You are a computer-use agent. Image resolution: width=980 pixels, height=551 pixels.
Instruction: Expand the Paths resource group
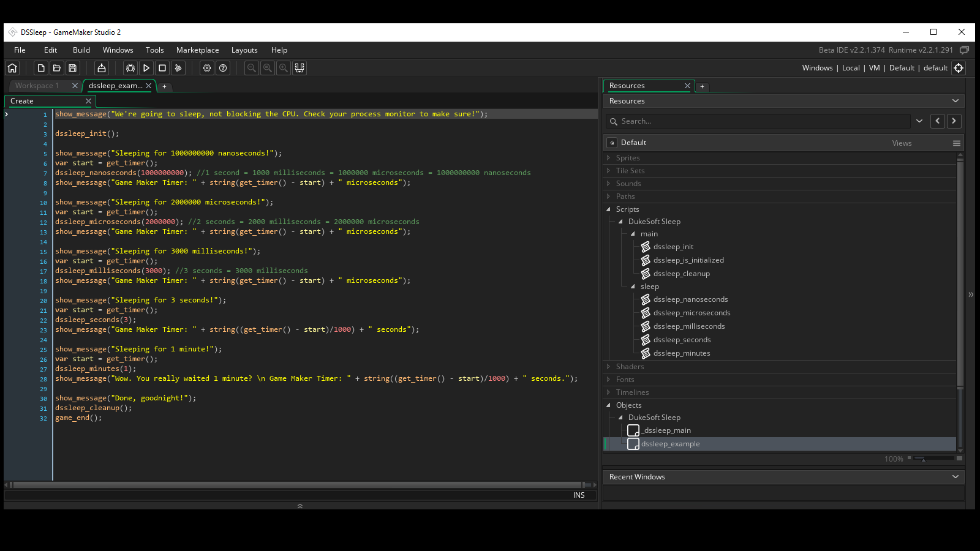608,197
